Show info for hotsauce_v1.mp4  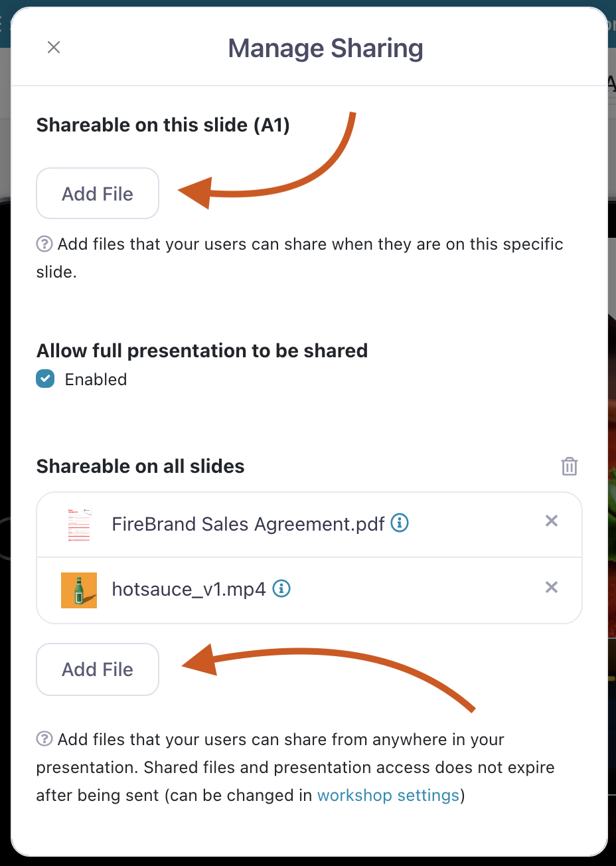282,588
